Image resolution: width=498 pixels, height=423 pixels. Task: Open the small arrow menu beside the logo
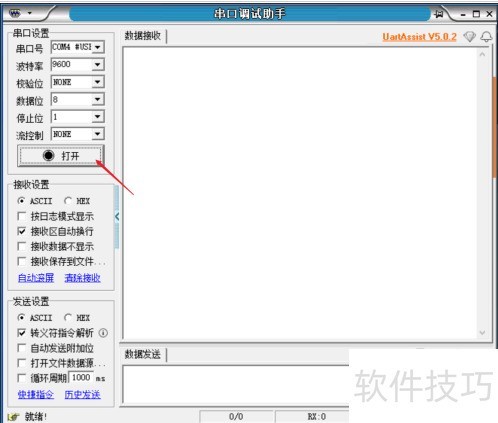[30, 13]
